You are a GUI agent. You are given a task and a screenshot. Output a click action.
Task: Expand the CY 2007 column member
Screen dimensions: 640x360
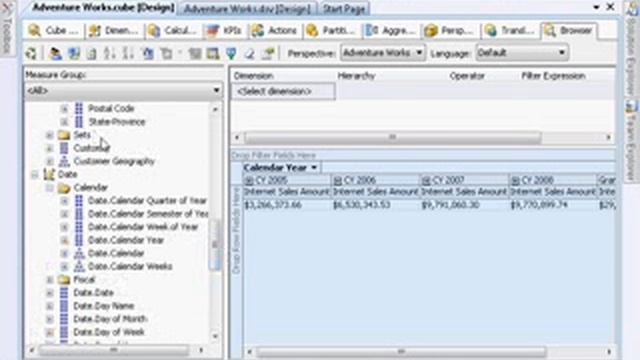coord(426,180)
